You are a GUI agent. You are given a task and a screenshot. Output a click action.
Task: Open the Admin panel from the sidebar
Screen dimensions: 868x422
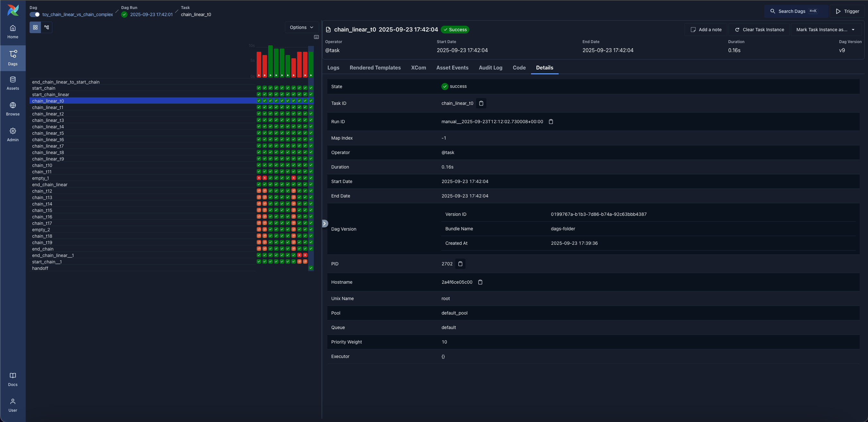point(13,134)
